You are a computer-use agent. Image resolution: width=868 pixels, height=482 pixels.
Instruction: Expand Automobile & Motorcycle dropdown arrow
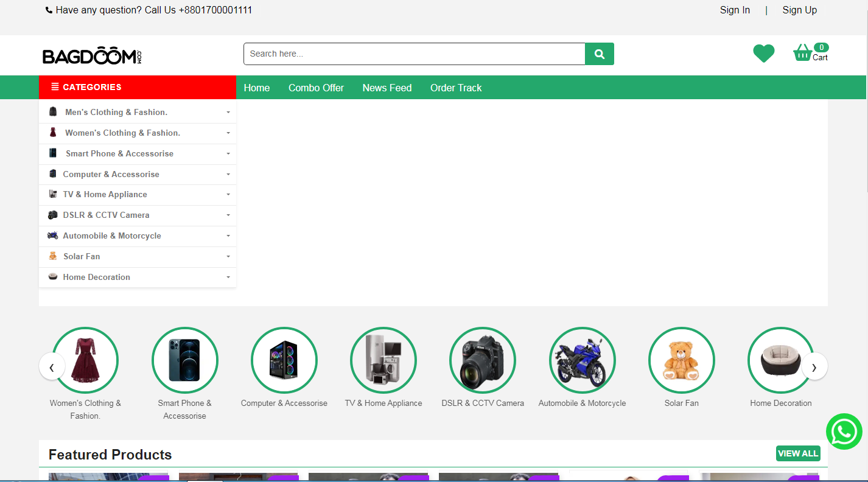point(228,236)
